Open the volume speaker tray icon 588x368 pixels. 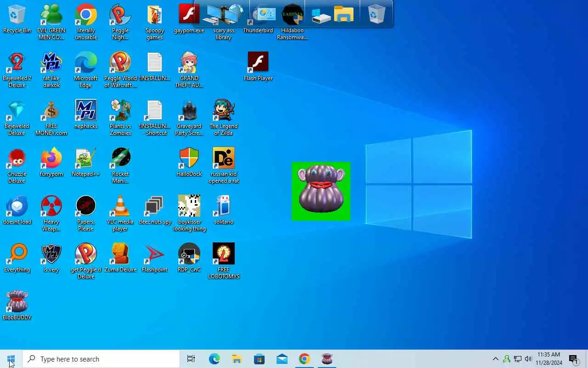coord(528,359)
